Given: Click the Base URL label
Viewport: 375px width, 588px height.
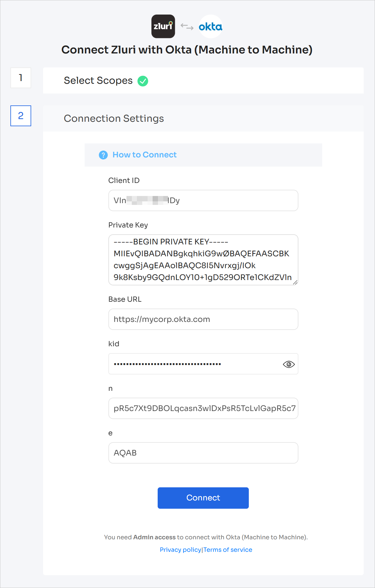Looking at the screenshot, I should click(x=125, y=299).
